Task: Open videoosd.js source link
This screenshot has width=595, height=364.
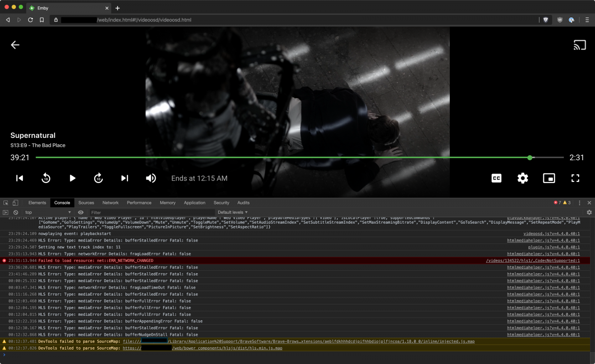Action: pyautogui.click(x=551, y=234)
